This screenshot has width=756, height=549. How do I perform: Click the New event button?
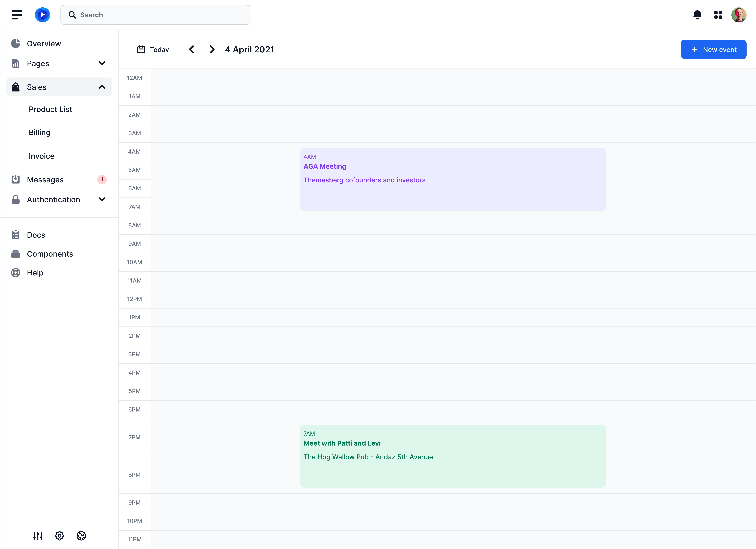(713, 49)
